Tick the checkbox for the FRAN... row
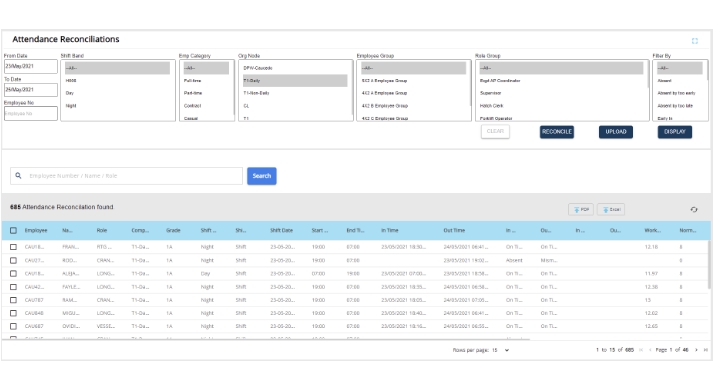This screenshot has width=713, height=390. (13, 247)
